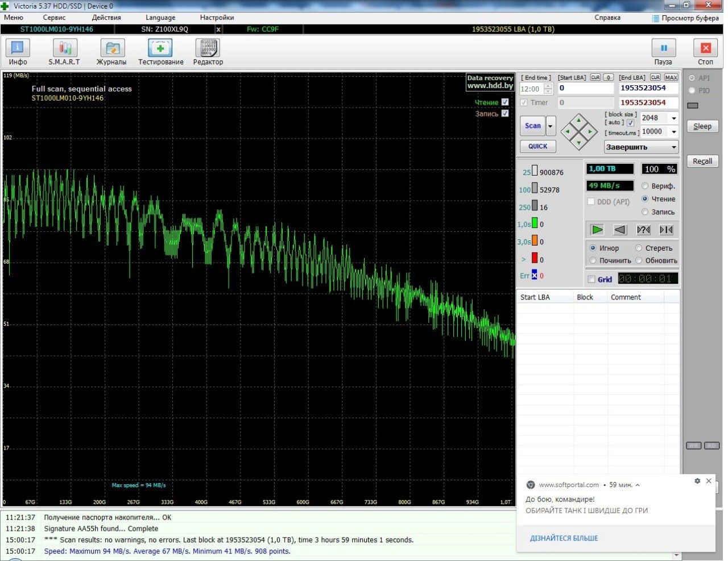Screen dimensions: 728x561
Task: Toggle the Чтение graph checkbox
Action: [505, 102]
